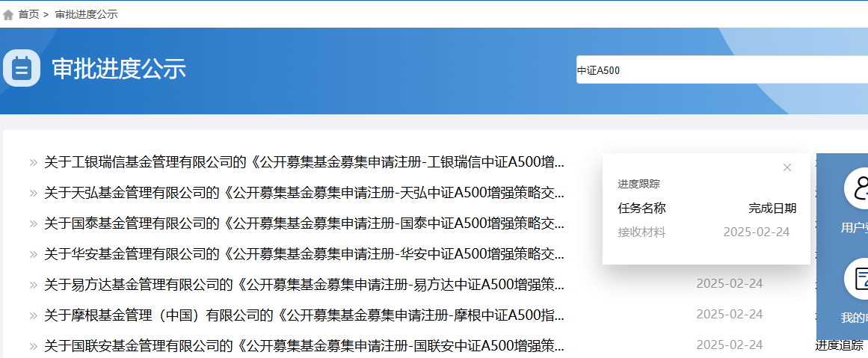Click the user icon in side panel
The image size is (868, 358).
[856, 188]
